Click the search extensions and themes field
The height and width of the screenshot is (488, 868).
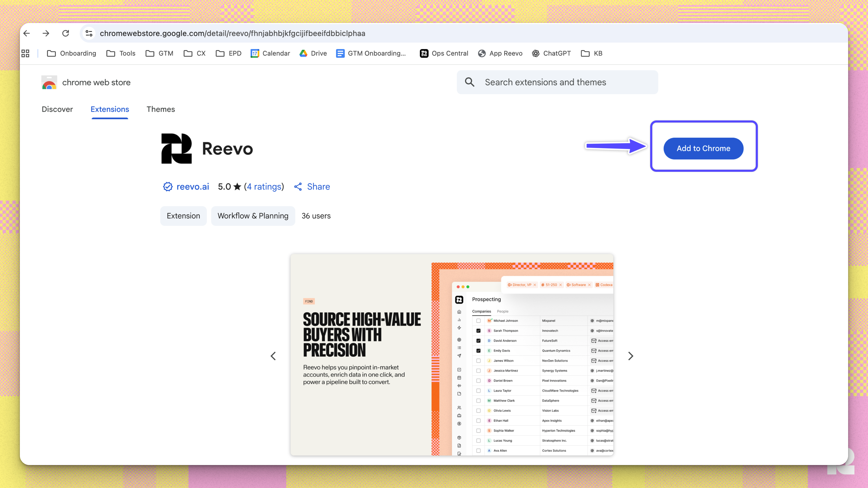[x=556, y=82]
